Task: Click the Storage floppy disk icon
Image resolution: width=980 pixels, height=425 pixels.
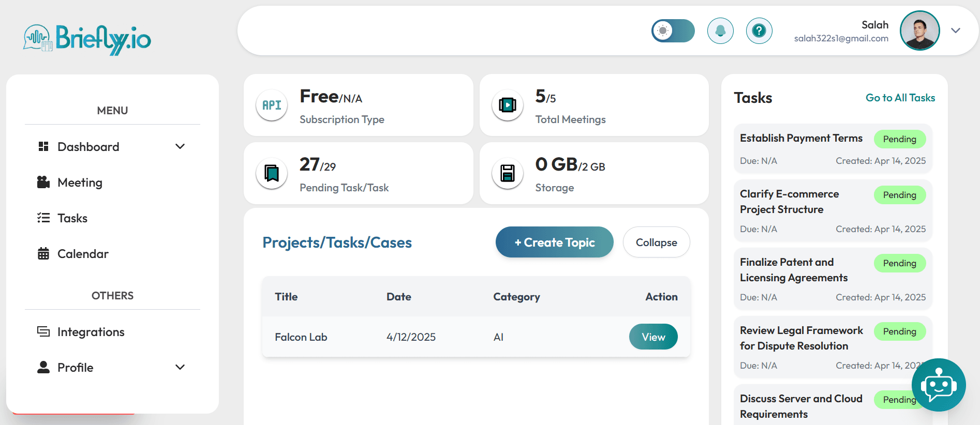Action: point(507,173)
